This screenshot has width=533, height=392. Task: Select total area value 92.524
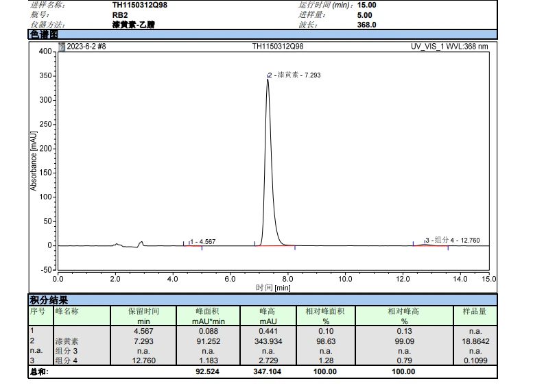[207, 371]
